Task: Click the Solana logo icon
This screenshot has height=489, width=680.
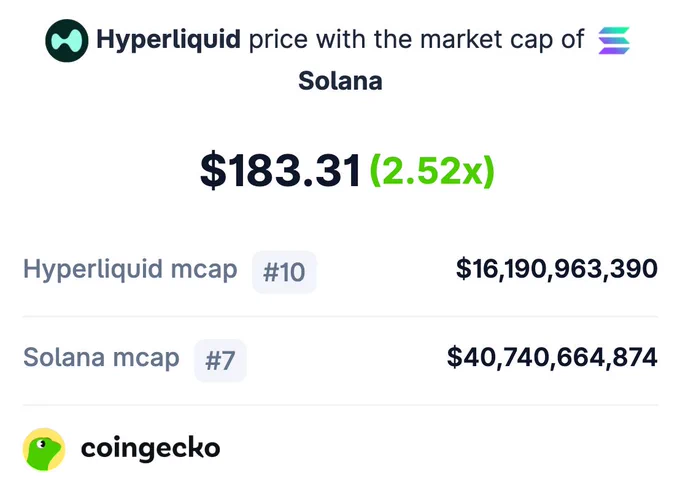Action: pyautogui.click(x=614, y=40)
